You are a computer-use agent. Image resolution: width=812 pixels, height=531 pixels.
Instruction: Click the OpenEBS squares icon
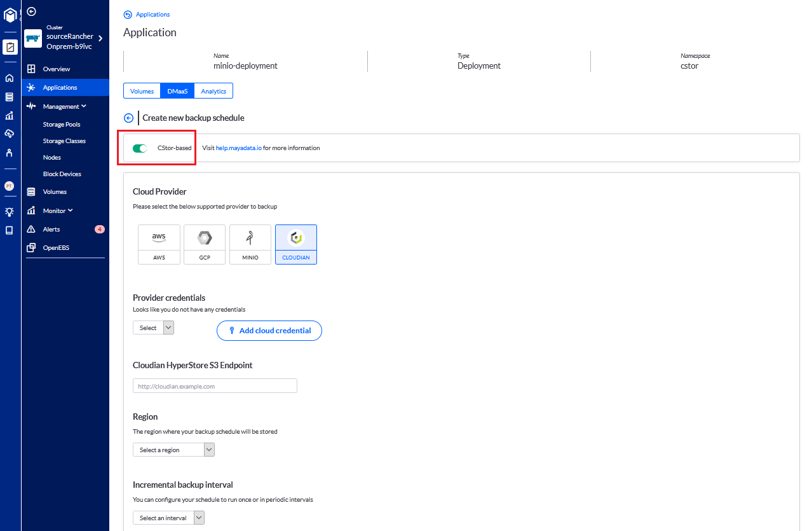click(x=31, y=247)
